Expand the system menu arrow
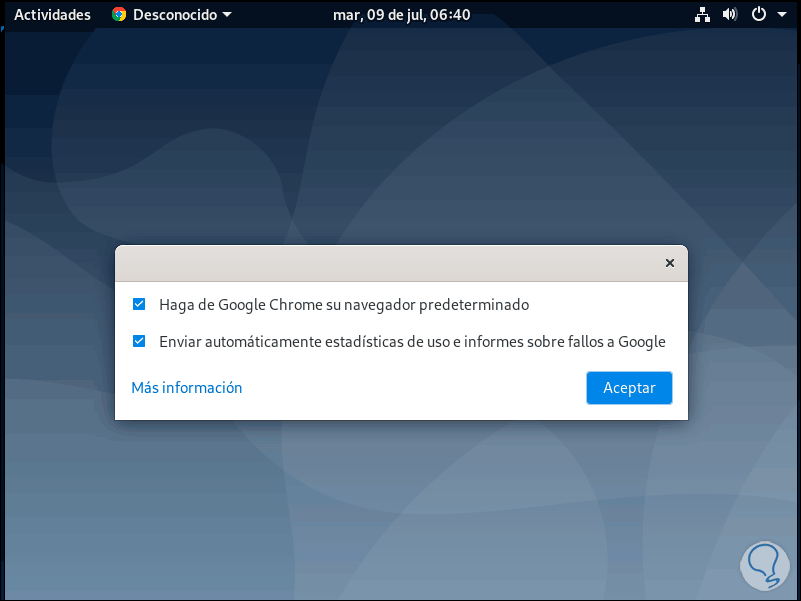The height and width of the screenshot is (601, 801). coord(782,15)
